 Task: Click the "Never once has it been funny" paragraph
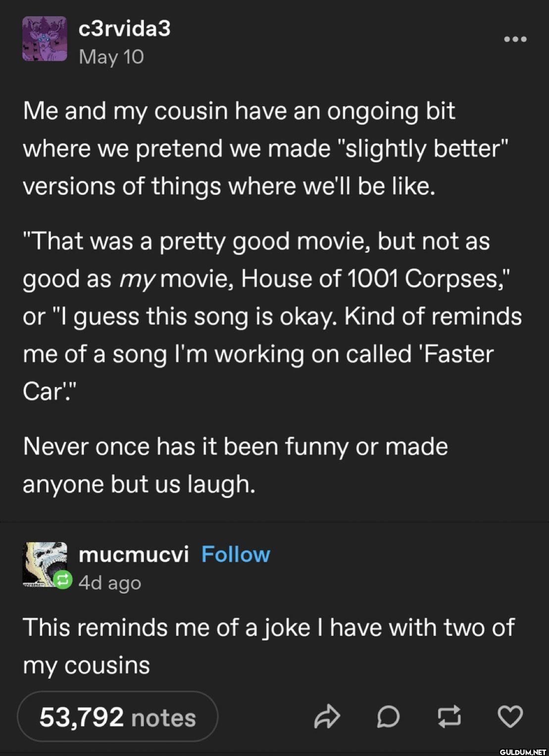(x=235, y=465)
